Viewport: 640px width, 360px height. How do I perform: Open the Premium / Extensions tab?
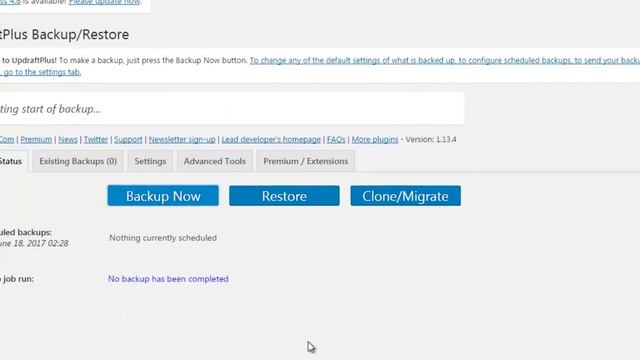306,161
